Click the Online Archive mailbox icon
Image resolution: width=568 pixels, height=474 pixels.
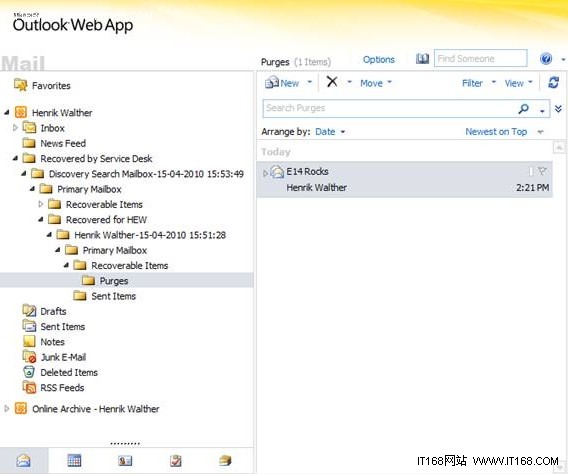21,408
